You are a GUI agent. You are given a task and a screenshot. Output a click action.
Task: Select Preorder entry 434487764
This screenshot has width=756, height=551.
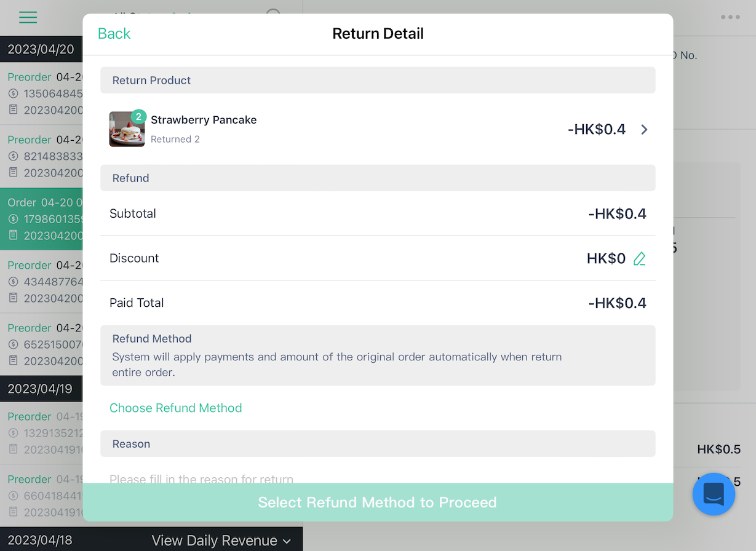tap(41, 282)
